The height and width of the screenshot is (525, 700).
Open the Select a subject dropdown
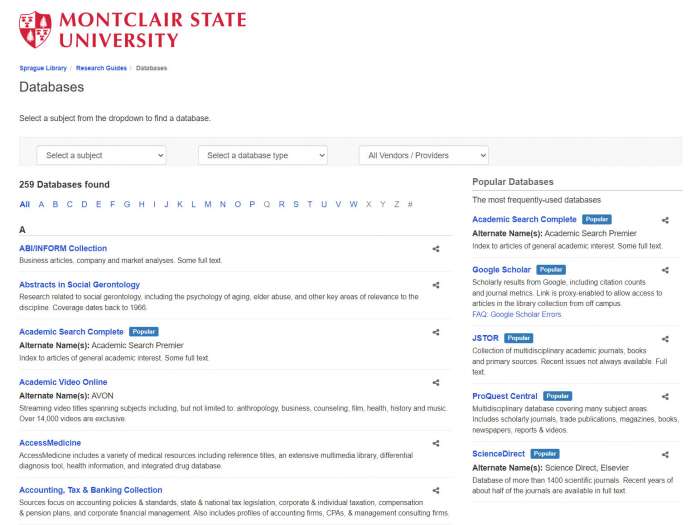[101, 155]
